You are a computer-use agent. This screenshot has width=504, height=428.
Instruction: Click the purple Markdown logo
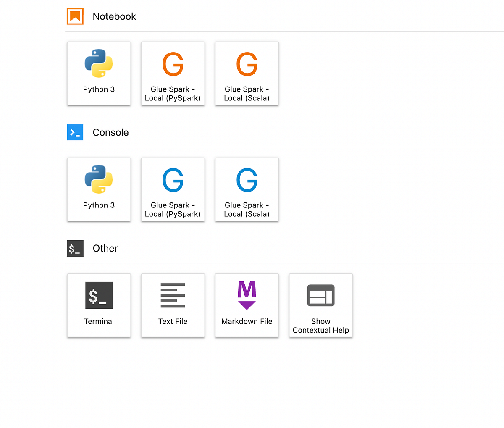pos(247,295)
